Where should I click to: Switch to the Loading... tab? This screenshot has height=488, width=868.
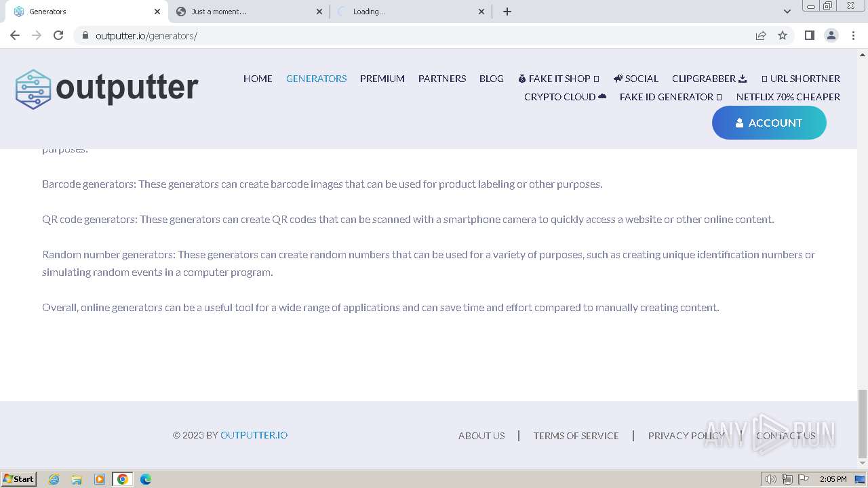[411, 12]
